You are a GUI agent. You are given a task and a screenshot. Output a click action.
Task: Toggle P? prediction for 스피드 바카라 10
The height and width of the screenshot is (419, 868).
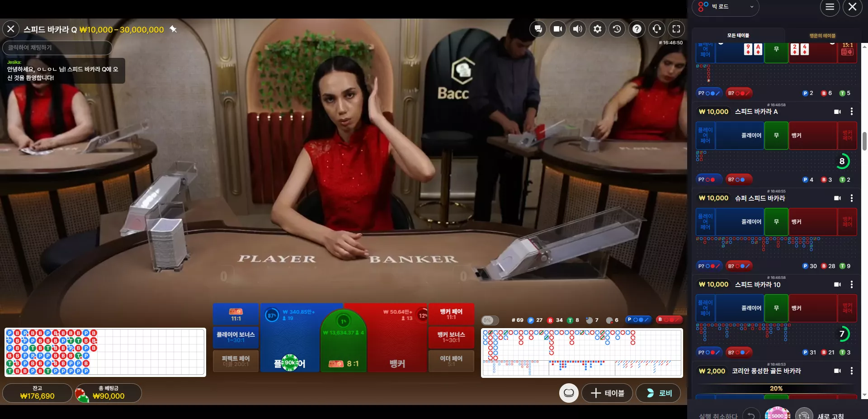[x=709, y=353]
